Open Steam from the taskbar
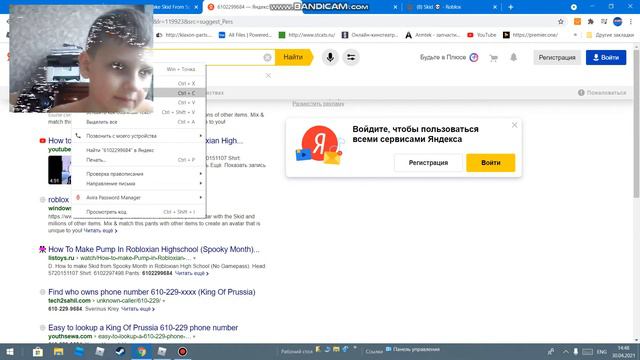The width and height of the screenshot is (640, 360). (120, 351)
